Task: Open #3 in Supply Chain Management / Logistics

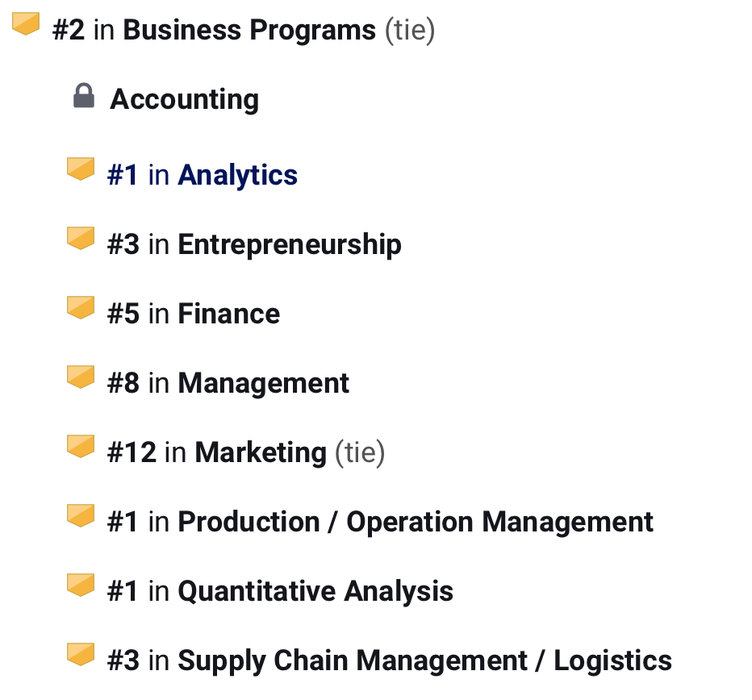Action: (x=390, y=660)
